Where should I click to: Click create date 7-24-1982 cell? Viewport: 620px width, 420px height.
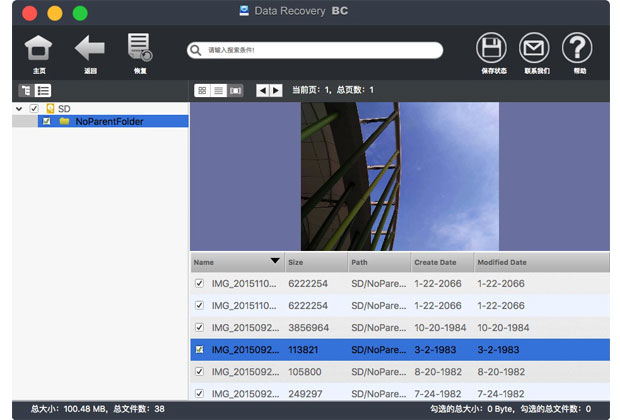[438, 394]
